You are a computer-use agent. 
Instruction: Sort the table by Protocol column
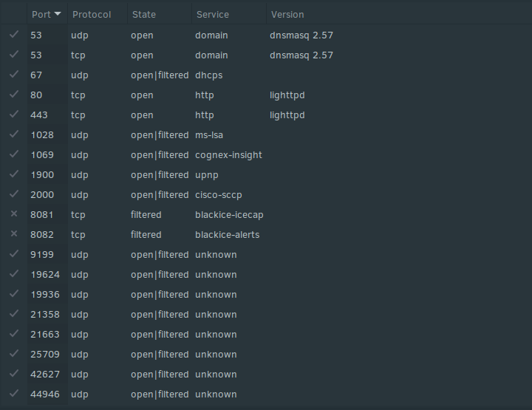[92, 15]
